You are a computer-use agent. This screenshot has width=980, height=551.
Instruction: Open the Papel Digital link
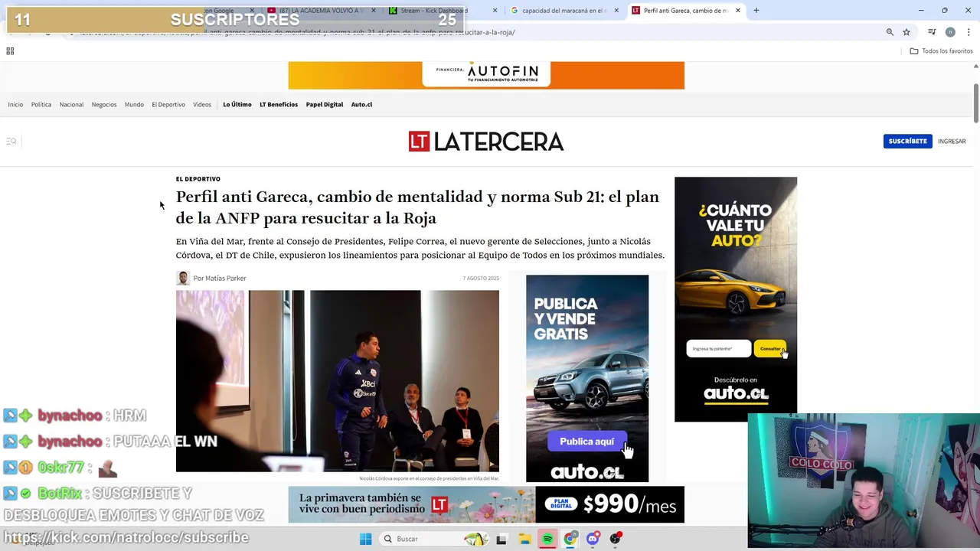[325, 105]
